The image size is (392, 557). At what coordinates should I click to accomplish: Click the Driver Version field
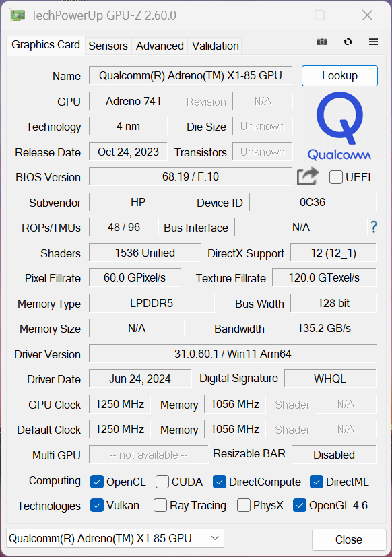233,354
